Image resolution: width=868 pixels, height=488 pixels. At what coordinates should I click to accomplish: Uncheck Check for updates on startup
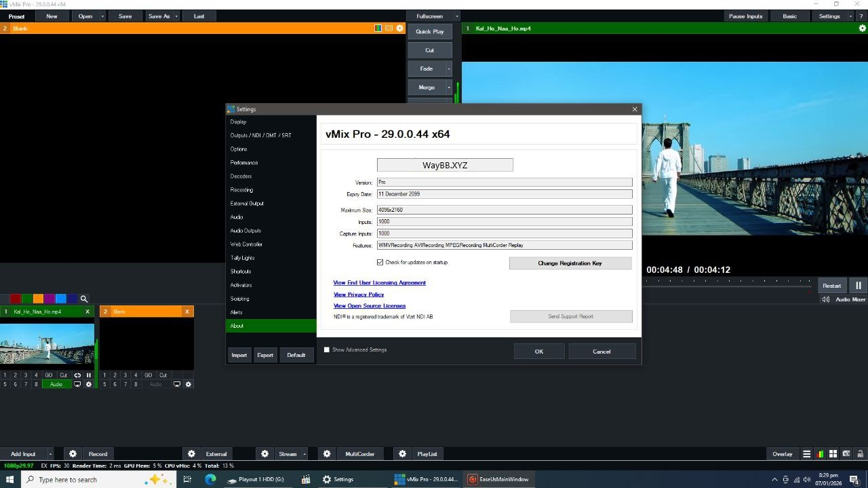click(x=380, y=263)
